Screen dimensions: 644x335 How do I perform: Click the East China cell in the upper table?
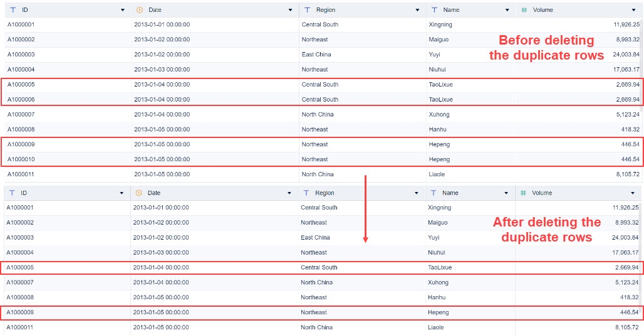point(316,55)
